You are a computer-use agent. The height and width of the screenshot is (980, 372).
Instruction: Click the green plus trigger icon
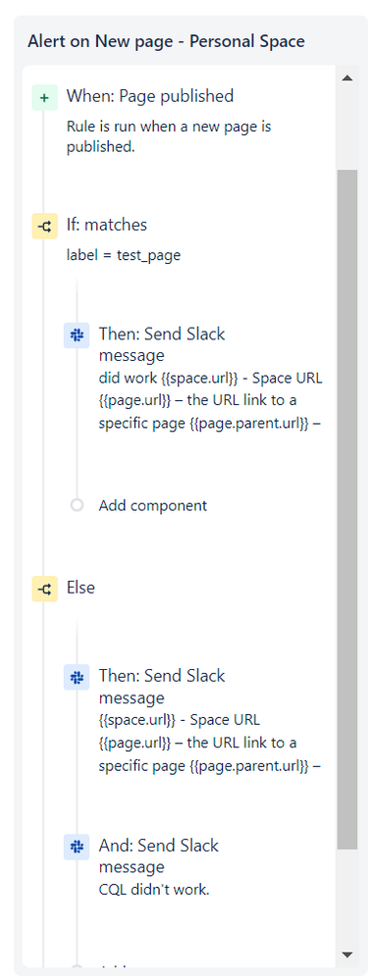(x=44, y=97)
